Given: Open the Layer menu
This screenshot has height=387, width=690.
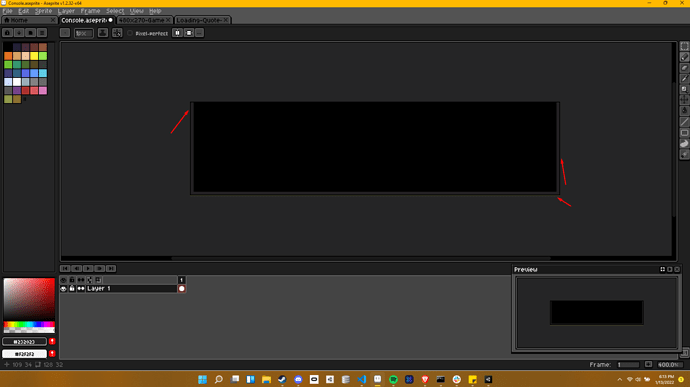Looking at the screenshot, I should click(x=66, y=11).
